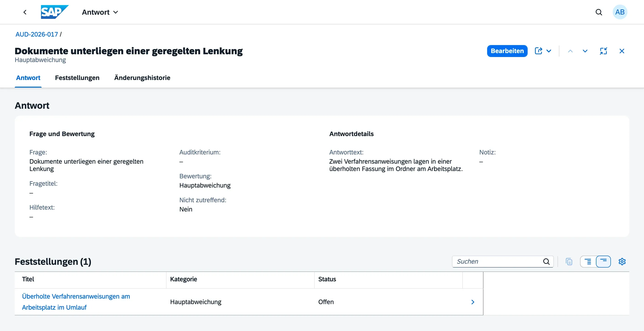Open the search icon in header
The width and height of the screenshot is (644, 331).
(x=599, y=12)
